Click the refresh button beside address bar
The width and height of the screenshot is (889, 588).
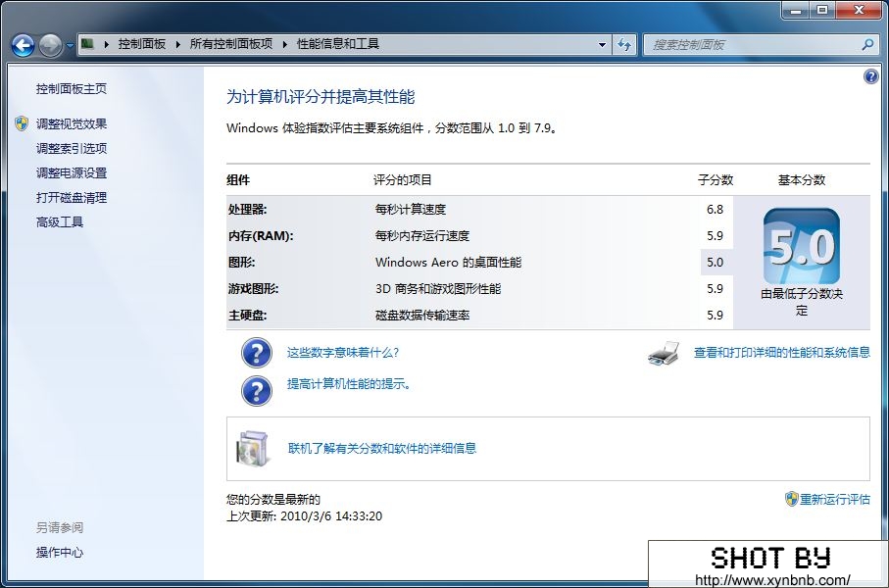624,44
